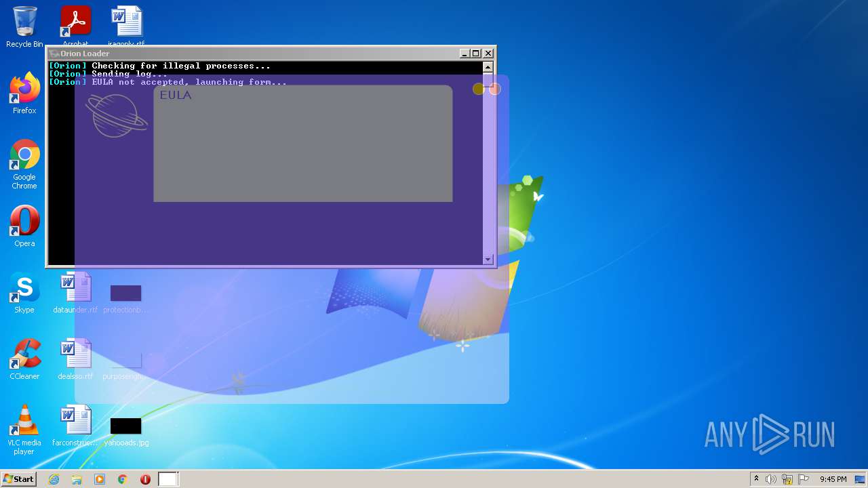Open the Orion Loader window system menu icon

point(54,54)
